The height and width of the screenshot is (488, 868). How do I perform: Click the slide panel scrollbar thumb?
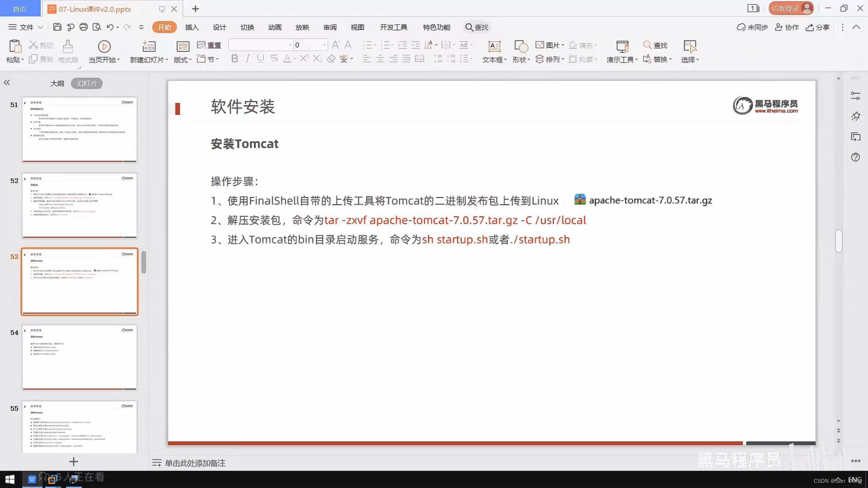144,262
